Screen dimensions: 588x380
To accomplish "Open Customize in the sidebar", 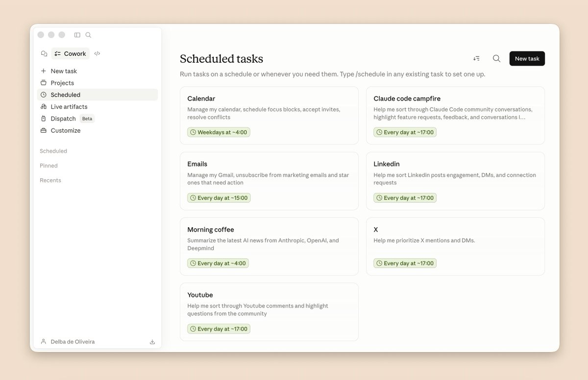I will pos(98,130).
